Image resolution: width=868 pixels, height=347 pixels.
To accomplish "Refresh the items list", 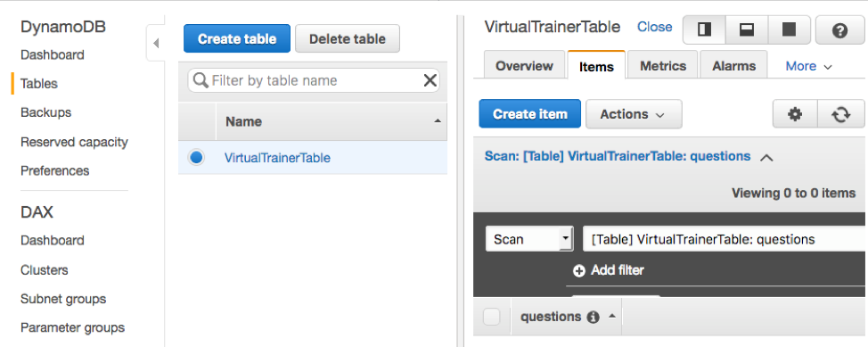I will click(x=841, y=114).
